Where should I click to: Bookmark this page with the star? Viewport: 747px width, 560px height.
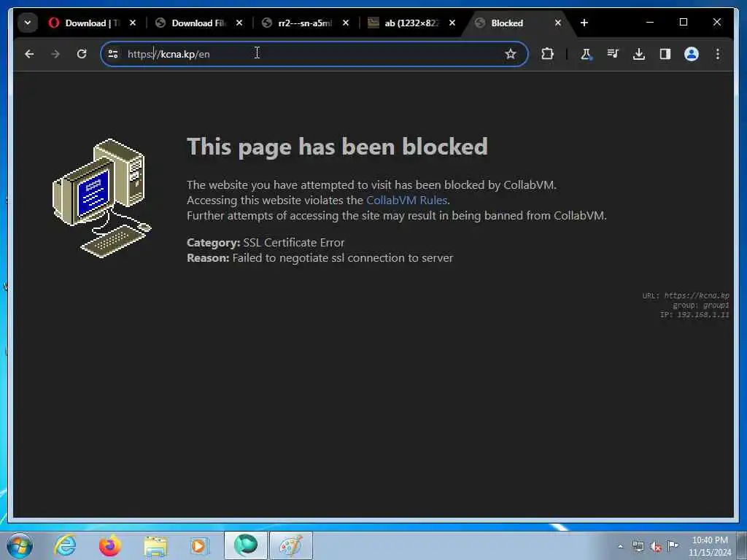pos(510,54)
